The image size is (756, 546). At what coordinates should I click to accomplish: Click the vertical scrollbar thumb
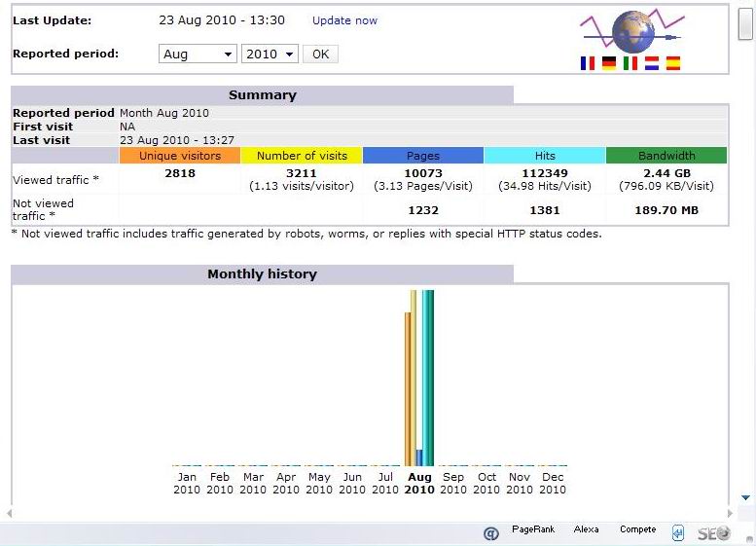(745, 23)
